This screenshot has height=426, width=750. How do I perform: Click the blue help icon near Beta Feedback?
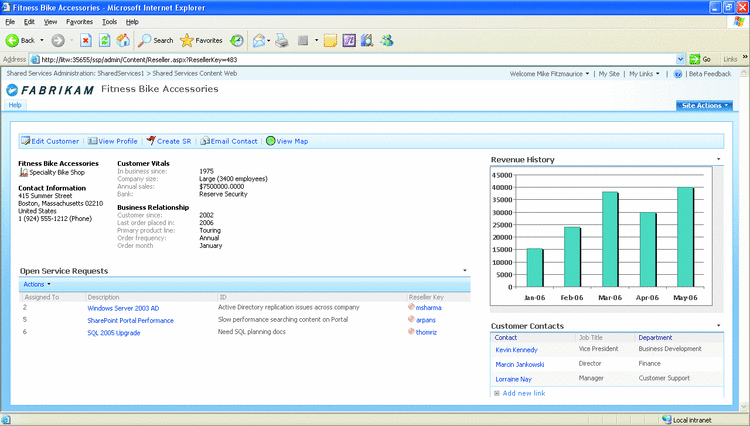point(678,74)
